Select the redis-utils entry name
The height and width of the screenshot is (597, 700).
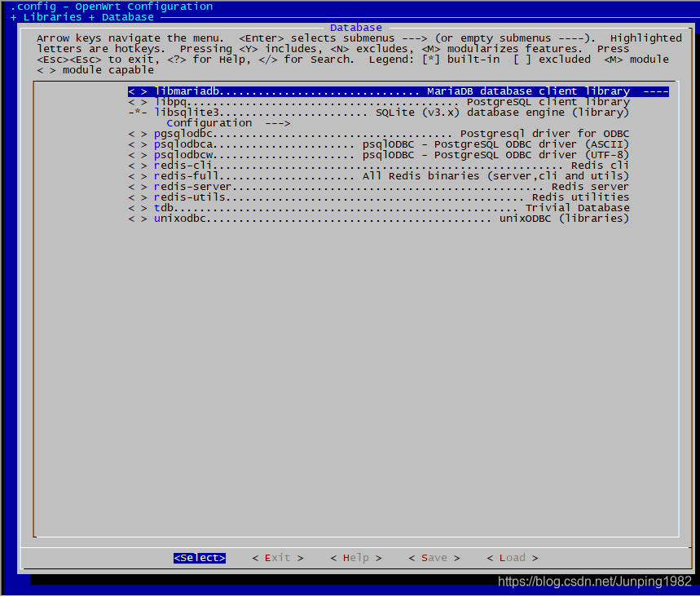pos(190,198)
